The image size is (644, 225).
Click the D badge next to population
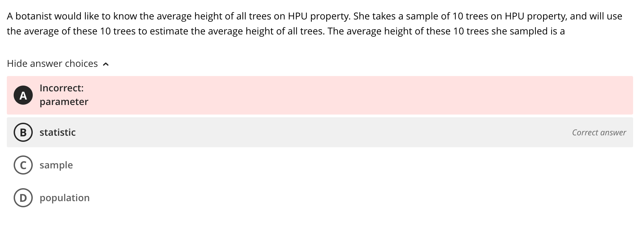[23, 197]
